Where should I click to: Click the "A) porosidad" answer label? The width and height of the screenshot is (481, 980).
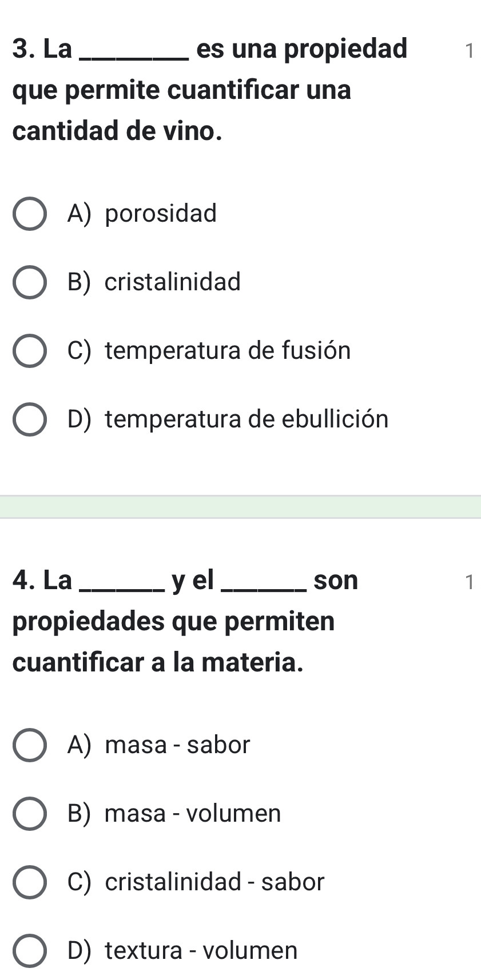(142, 214)
